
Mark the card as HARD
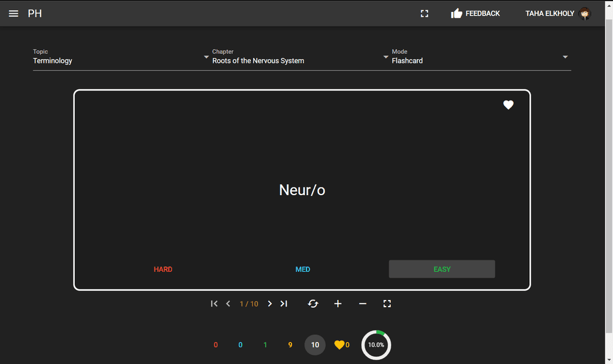[x=163, y=269]
